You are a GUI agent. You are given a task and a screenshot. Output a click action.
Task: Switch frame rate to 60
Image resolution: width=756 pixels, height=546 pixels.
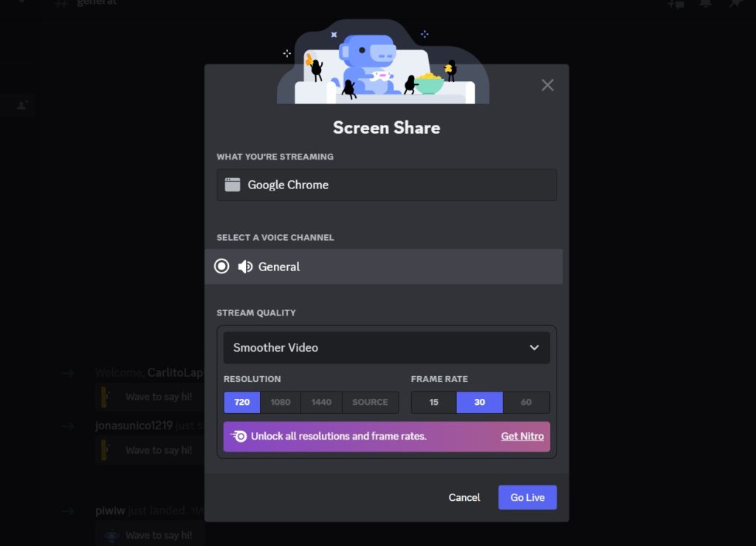(526, 402)
